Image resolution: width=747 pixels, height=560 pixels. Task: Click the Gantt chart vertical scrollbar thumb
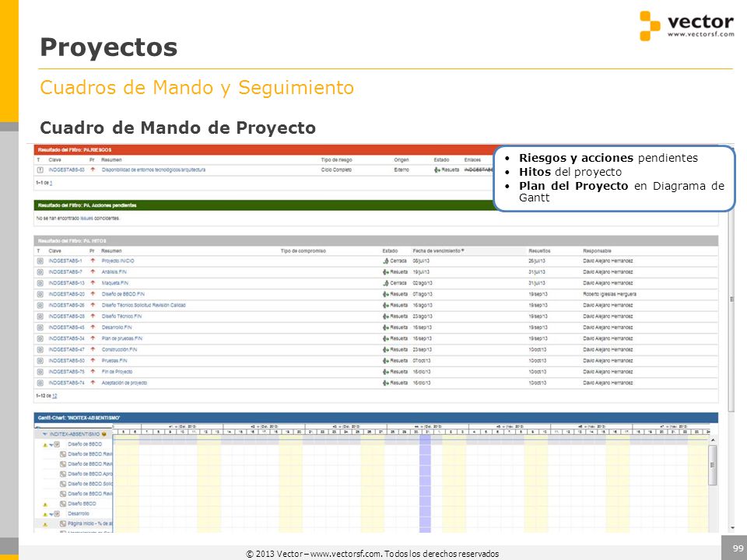[713, 465]
